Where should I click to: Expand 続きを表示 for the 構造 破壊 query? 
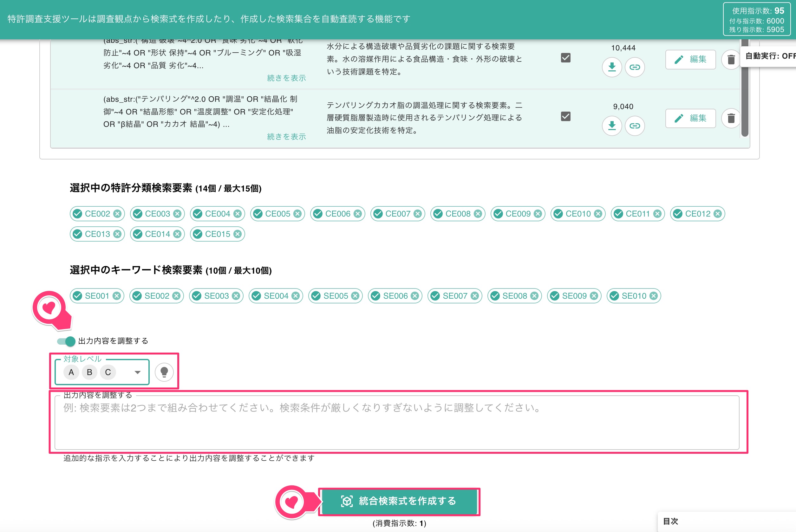pyautogui.click(x=286, y=78)
